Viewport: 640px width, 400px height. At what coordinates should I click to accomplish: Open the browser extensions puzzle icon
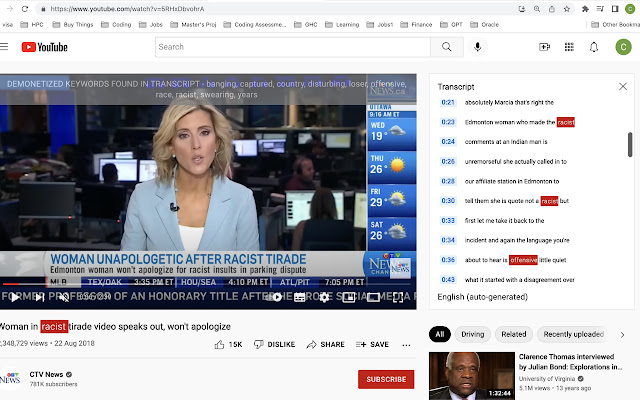pos(585,9)
